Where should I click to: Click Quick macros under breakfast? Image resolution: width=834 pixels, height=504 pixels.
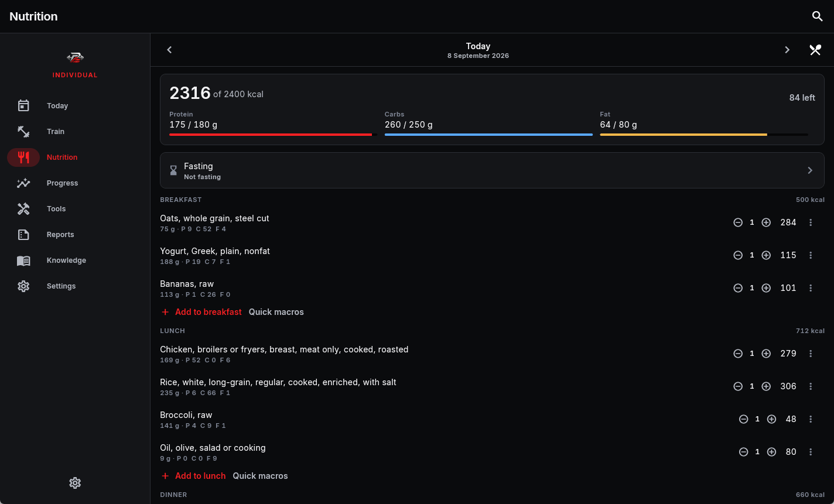(276, 312)
